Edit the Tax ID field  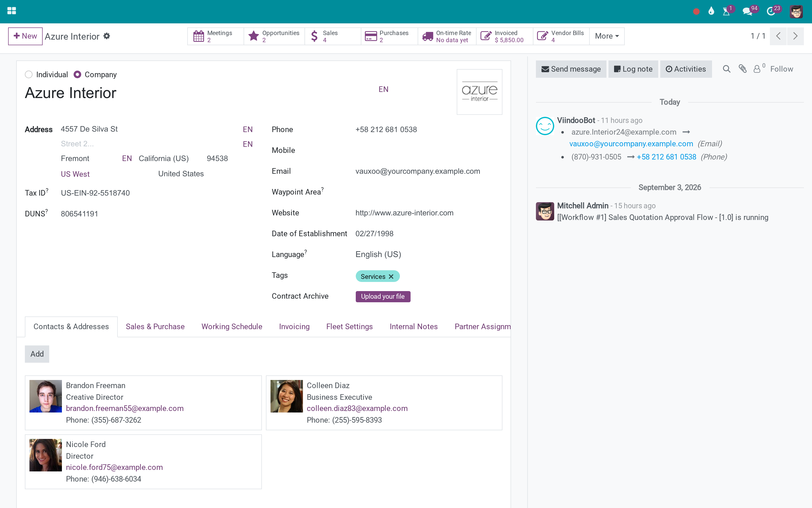[157, 193]
